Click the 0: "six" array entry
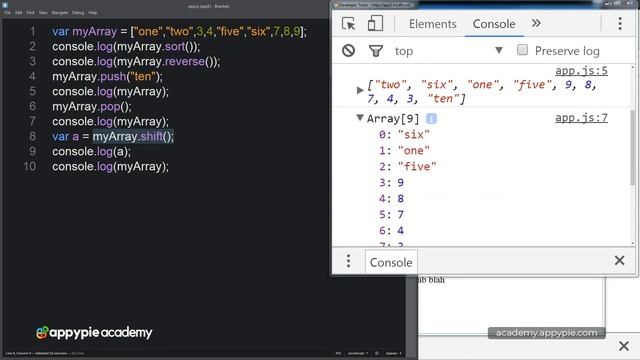 pos(404,135)
